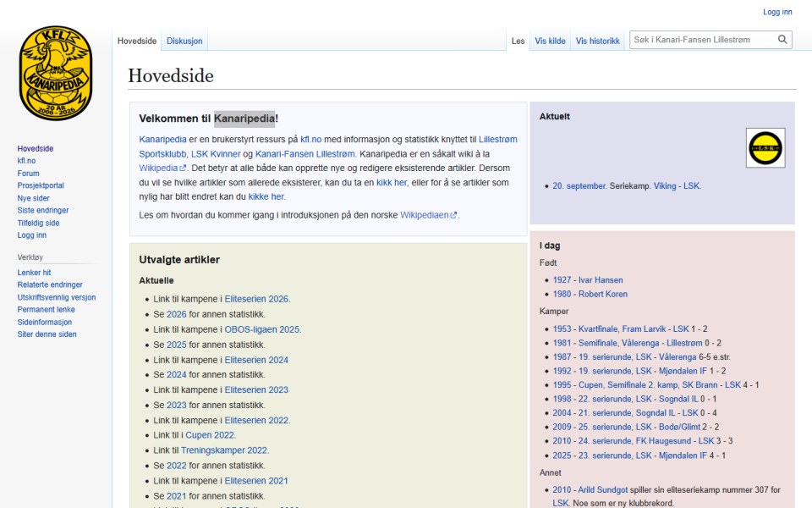Click the first 'kikk her' link
Viewport: 812px width, 508px height.
pyautogui.click(x=392, y=183)
